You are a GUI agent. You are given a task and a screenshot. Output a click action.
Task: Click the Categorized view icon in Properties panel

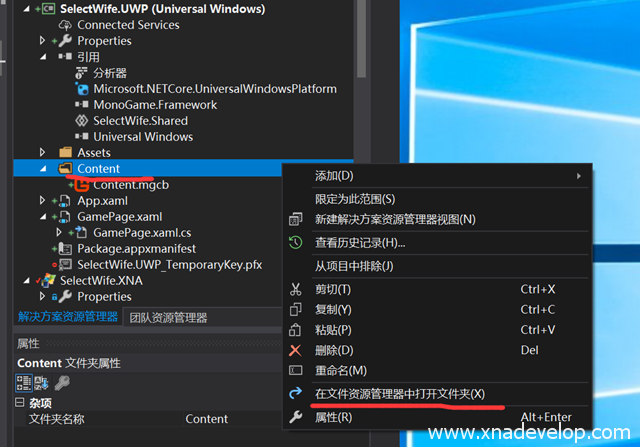point(23,382)
